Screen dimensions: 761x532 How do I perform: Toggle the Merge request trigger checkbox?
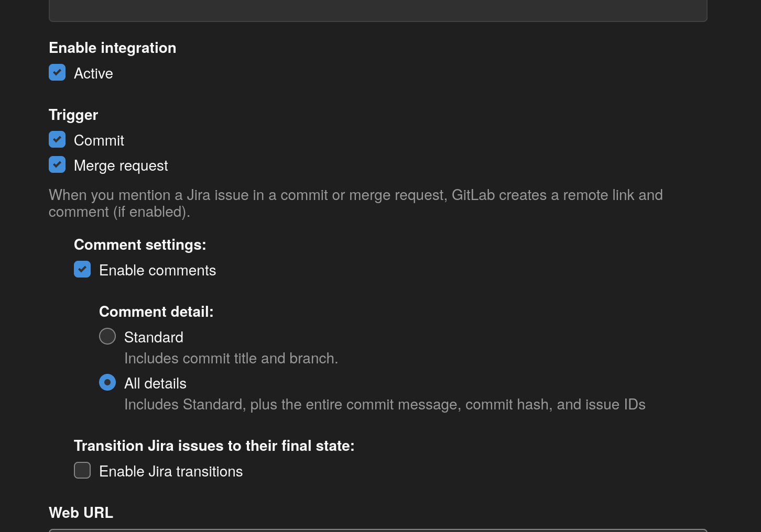click(57, 164)
